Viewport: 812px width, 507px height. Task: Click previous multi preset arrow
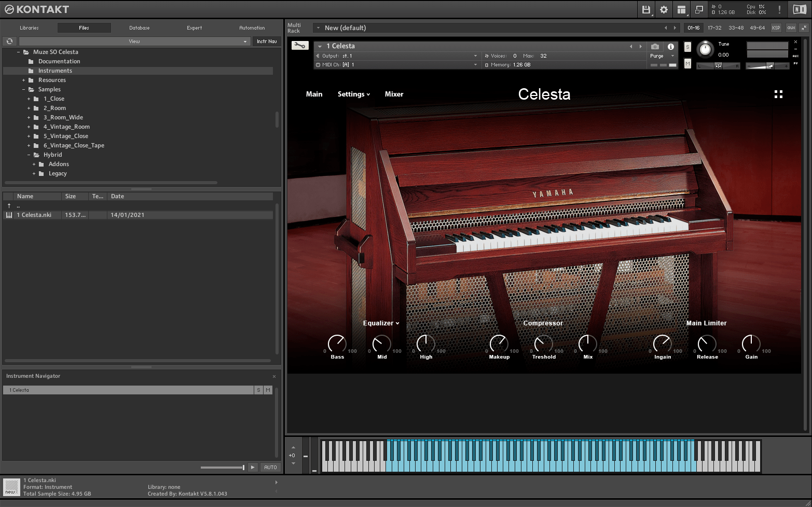click(666, 28)
